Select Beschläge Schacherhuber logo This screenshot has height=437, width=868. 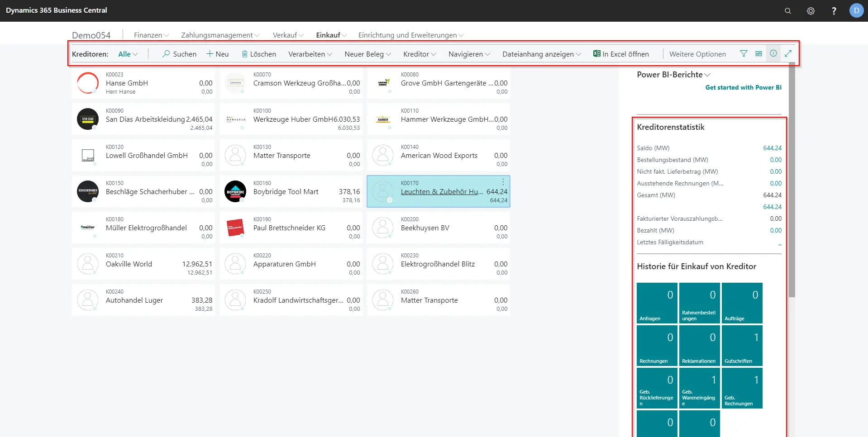88,191
